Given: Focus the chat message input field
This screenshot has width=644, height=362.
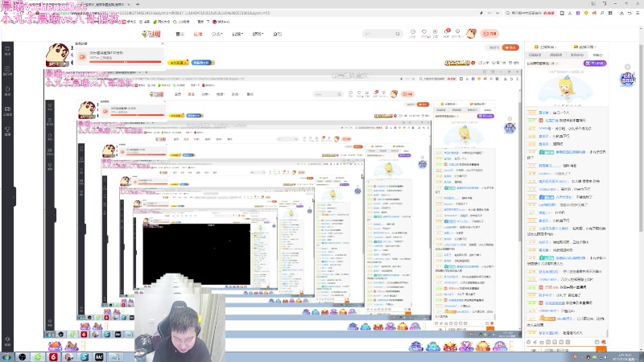Looking at the screenshot, I should point(568,350).
